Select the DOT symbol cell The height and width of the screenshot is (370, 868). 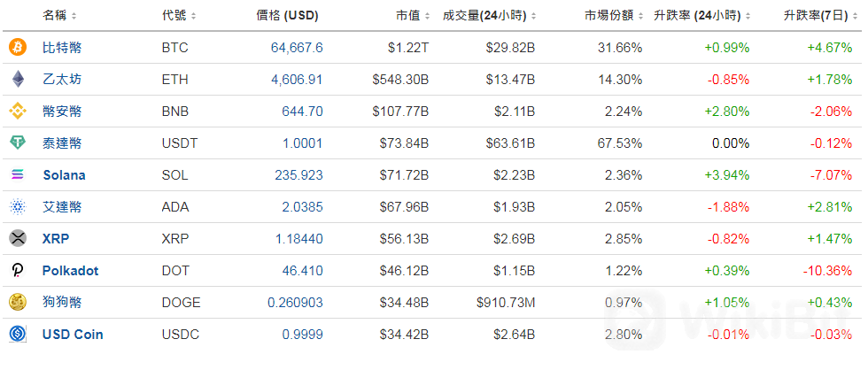(175, 271)
